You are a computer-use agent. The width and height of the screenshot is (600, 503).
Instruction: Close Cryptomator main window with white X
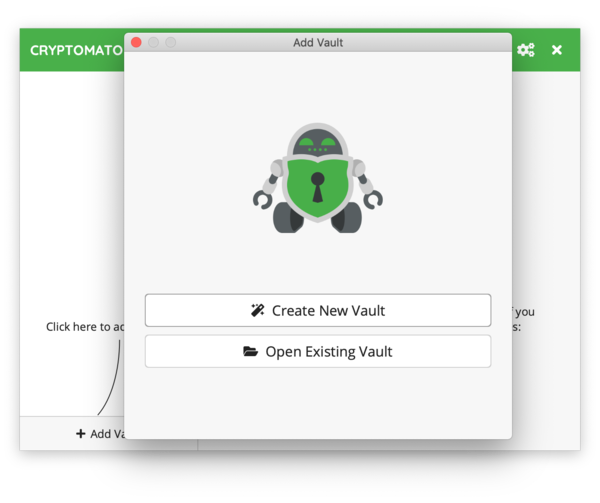[x=557, y=50]
